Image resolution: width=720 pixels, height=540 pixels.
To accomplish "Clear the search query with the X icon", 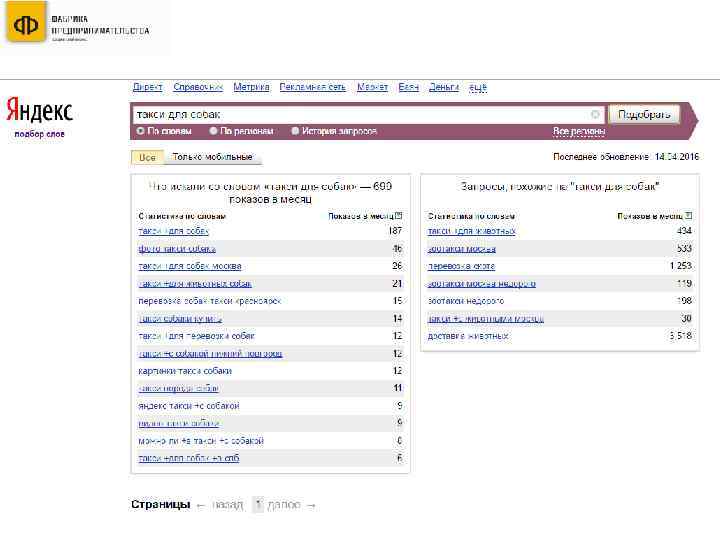I will 596,115.
